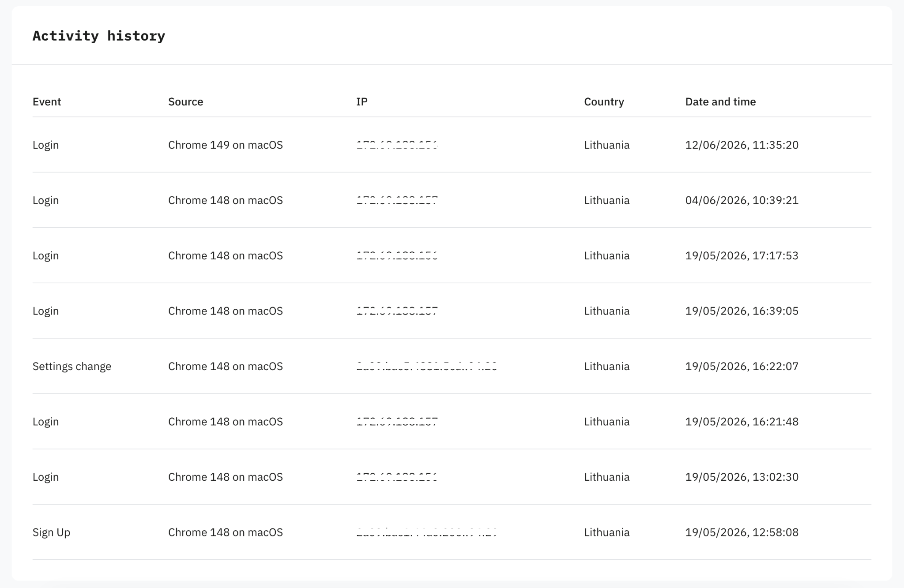Click the blurred IP in the Sign Up row
Image resolution: width=904 pixels, height=588 pixels.
click(x=427, y=532)
